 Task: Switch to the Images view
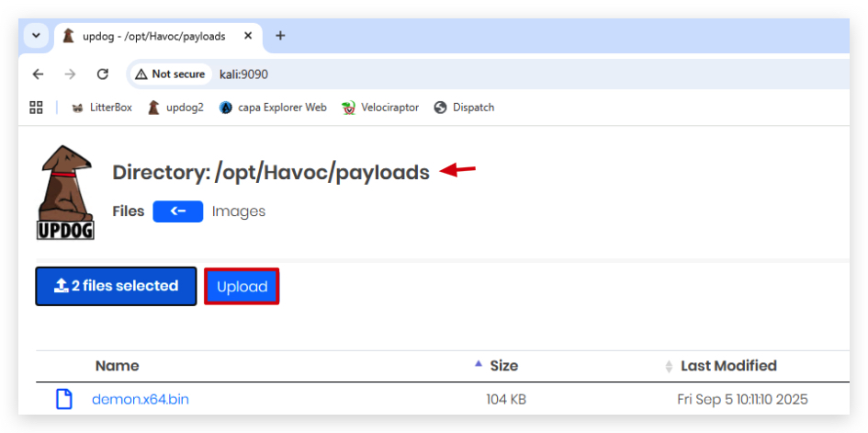click(x=239, y=211)
